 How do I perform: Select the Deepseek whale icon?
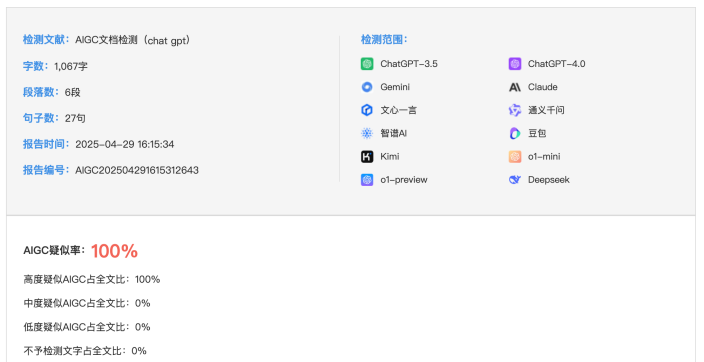[515, 180]
